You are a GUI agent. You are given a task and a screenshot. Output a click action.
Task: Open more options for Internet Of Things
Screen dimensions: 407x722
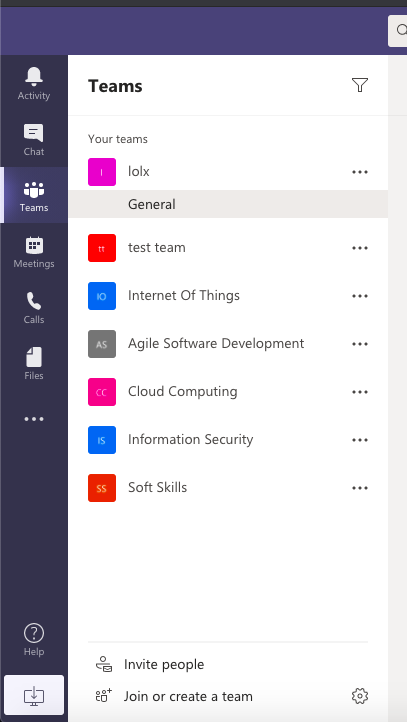coord(360,296)
